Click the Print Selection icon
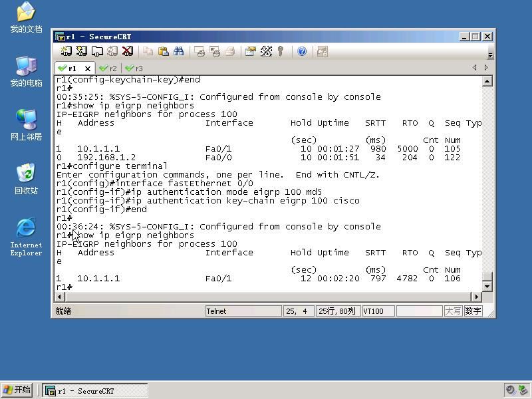 click(x=215, y=51)
